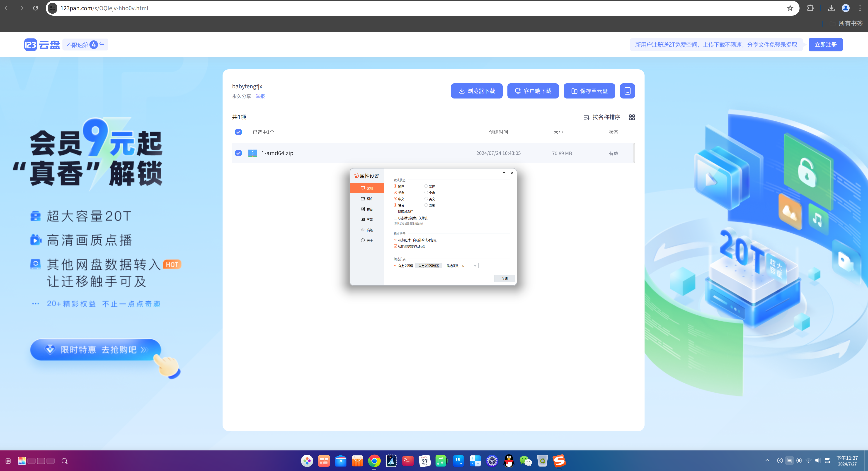Open WeChat in the dock
The image size is (868, 471).
pyautogui.click(x=526, y=461)
